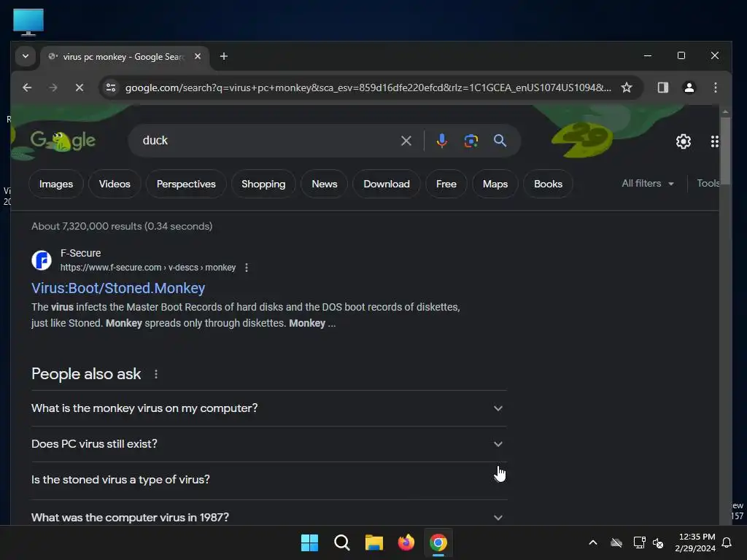
Task: Bookmark this page with the star icon
Action: point(627,87)
